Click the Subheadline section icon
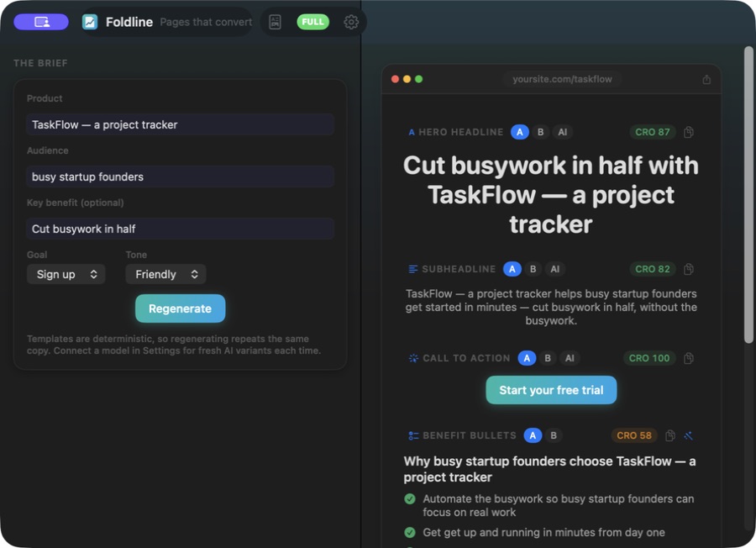Viewport: 756px width, 548px height. point(412,269)
